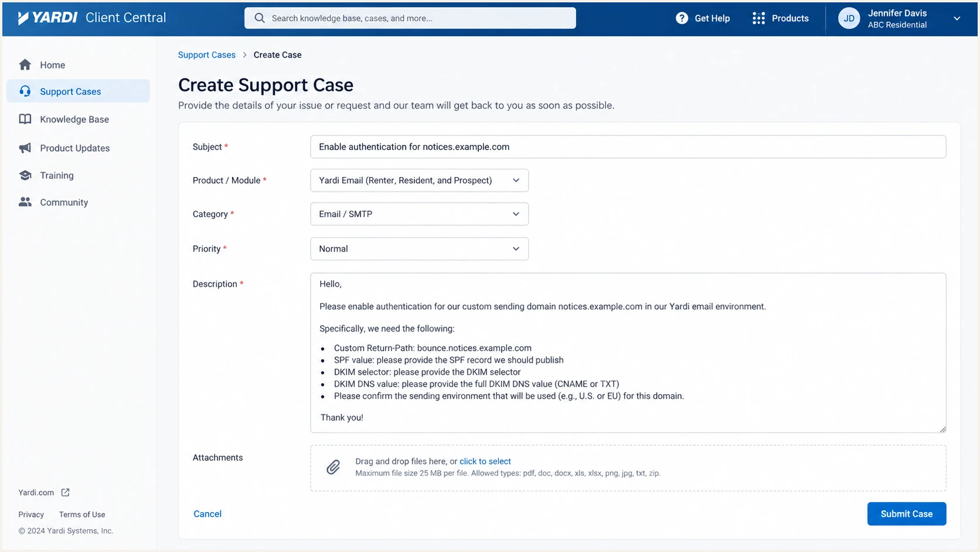Screen dimensions: 980x552
Task: Click the 'Thank you!' line in description
Action: (342, 418)
